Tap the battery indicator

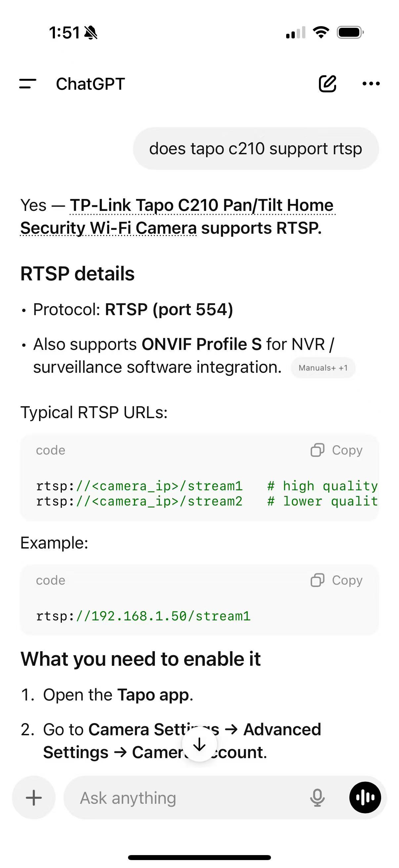(x=349, y=32)
